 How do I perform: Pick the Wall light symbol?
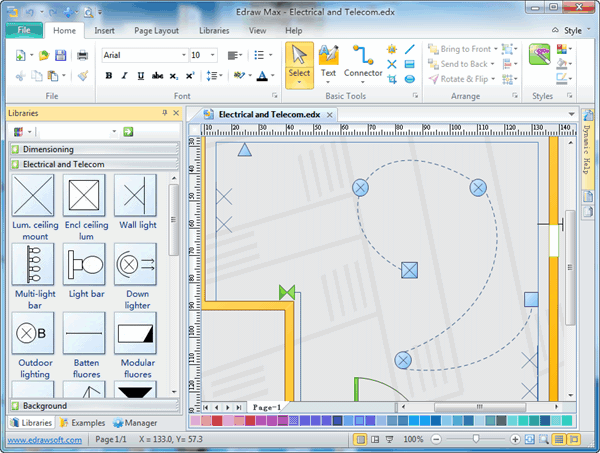coord(134,194)
